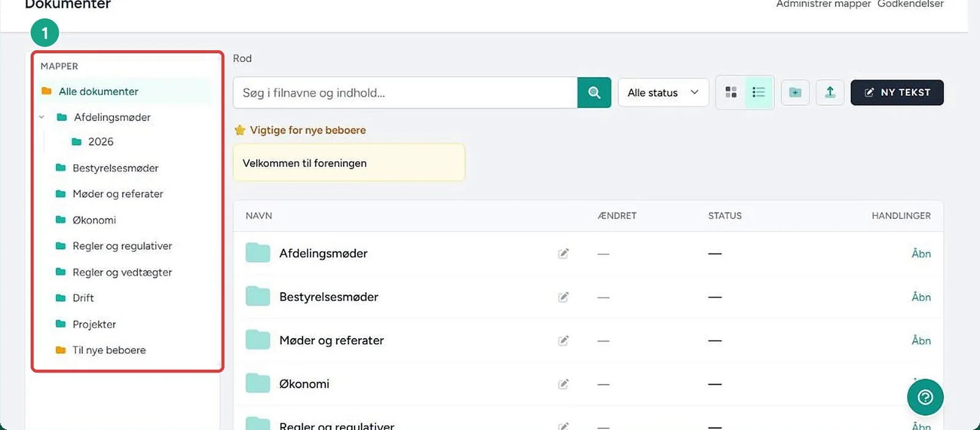Click the Rod breadcrumb
This screenshot has width=980, height=430.
(242, 58)
